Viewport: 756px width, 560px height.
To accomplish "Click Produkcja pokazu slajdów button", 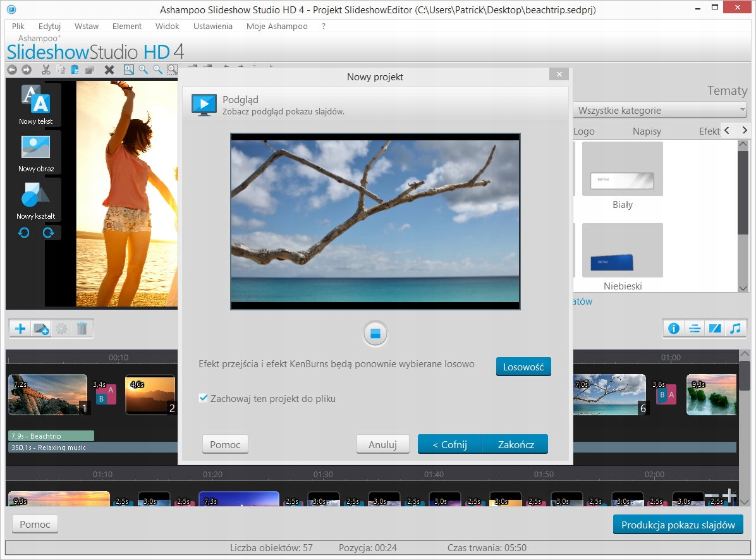I will [x=678, y=525].
